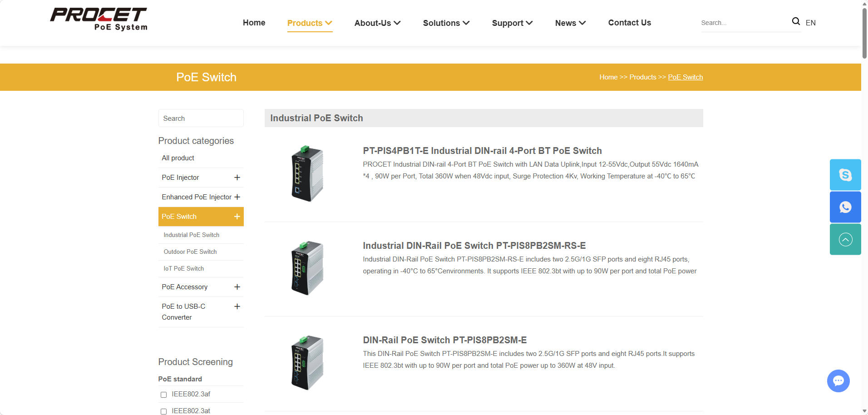Collapse PoE Switch category plus icon
Viewport: 868px width, 415px height.
237,217
